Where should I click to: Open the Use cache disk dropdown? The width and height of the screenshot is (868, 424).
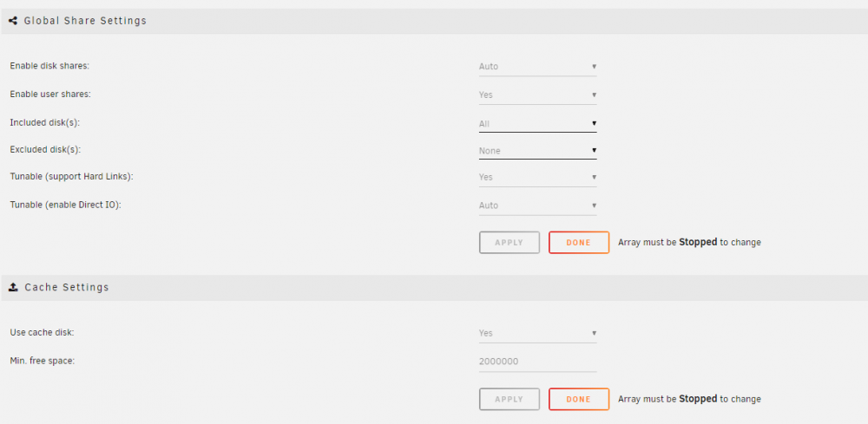tap(537, 333)
